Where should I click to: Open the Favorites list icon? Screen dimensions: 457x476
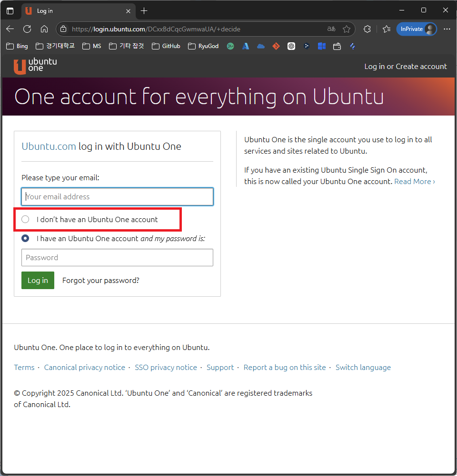coord(387,29)
